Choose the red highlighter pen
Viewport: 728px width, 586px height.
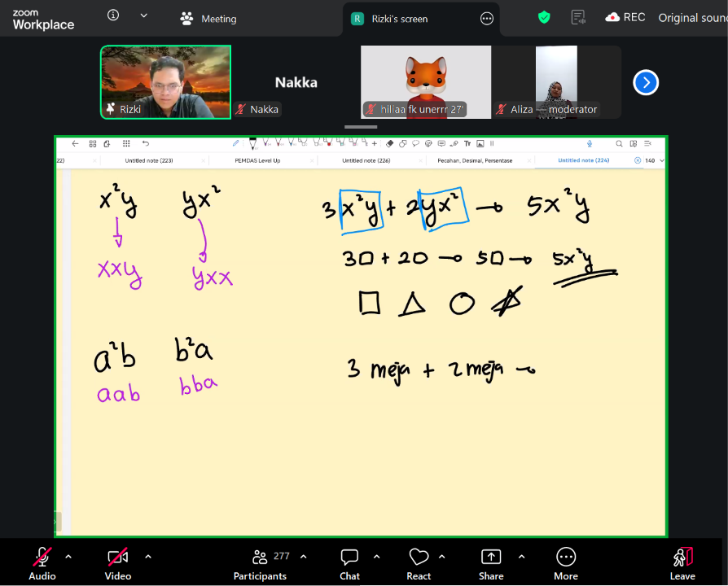pyautogui.click(x=329, y=142)
